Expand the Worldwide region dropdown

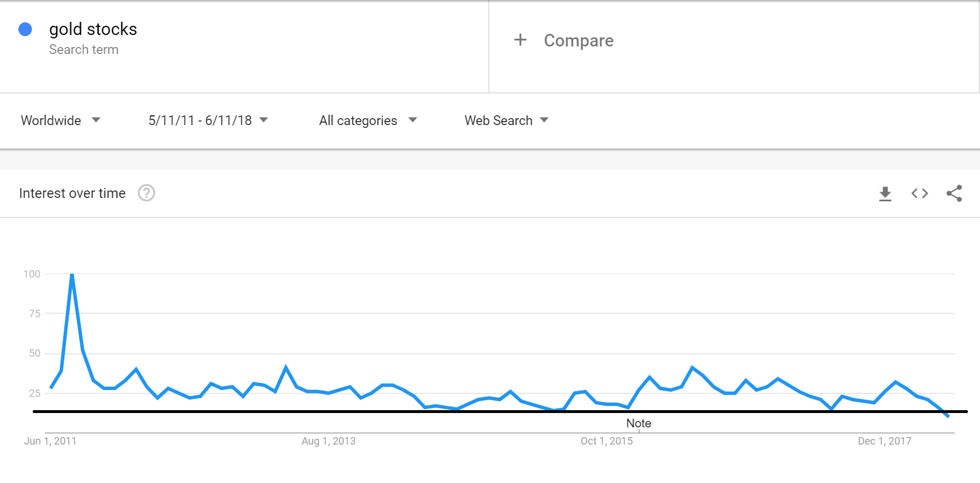(61, 120)
